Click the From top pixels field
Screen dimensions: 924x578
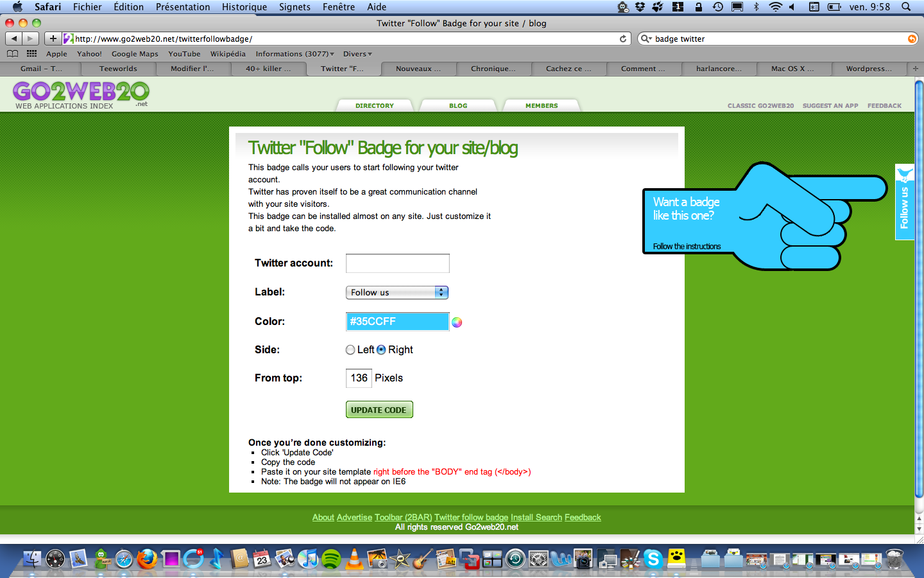359,378
